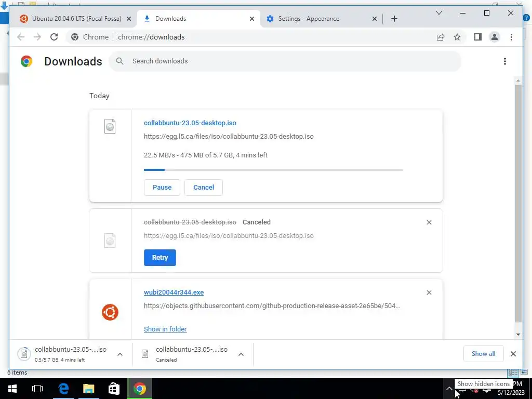Close the Settings - Appearance tab
Viewport: 532px width, 399px height.
coord(374,19)
